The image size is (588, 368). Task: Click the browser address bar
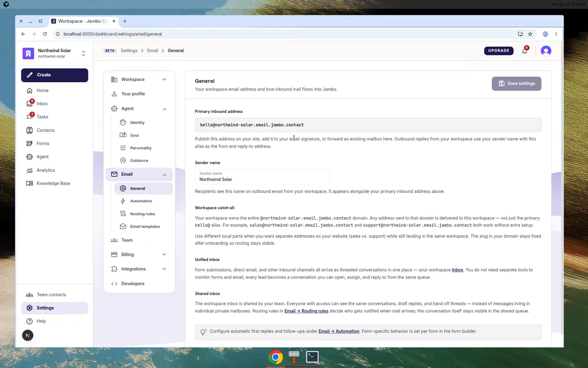pyautogui.click(x=285, y=34)
